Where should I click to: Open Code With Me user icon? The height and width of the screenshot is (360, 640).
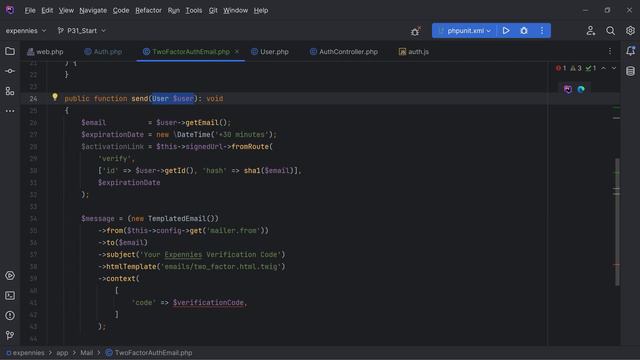591,31
